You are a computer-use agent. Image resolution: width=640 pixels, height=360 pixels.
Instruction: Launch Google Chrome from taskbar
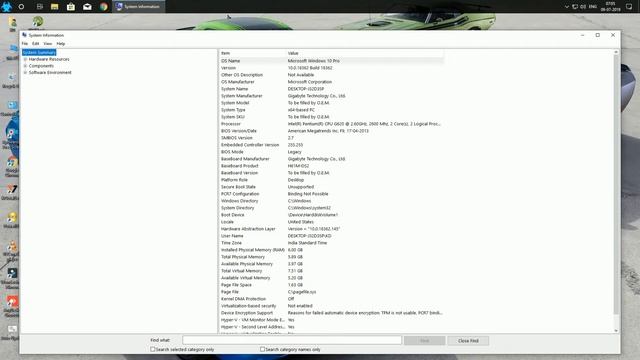click(104, 7)
